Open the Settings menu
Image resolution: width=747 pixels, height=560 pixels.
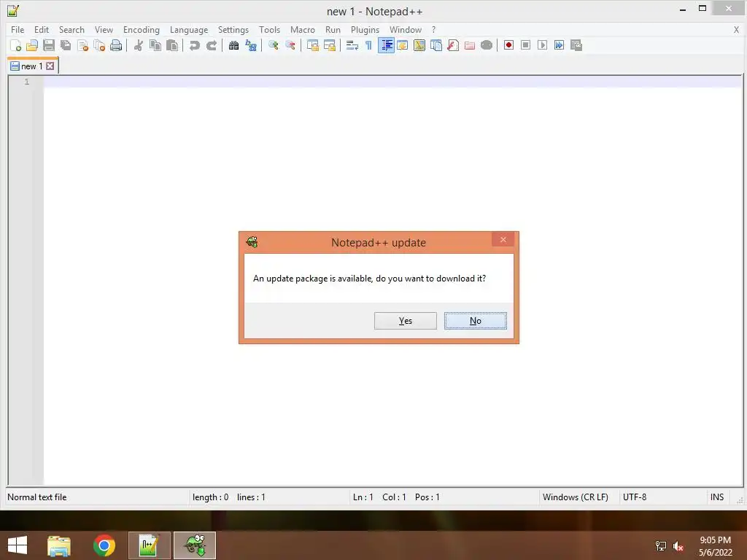[x=233, y=29]
